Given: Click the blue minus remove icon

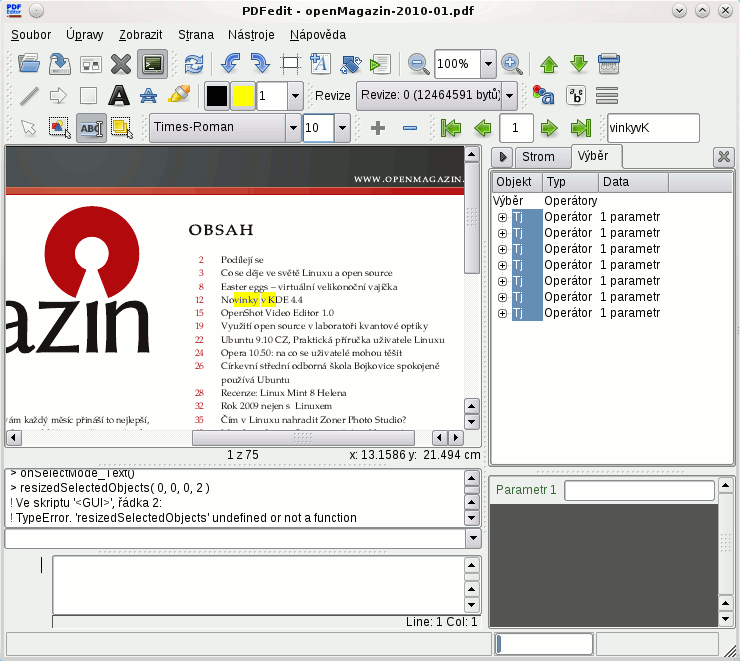Looking at the screenshot, I should coord(410,128).
